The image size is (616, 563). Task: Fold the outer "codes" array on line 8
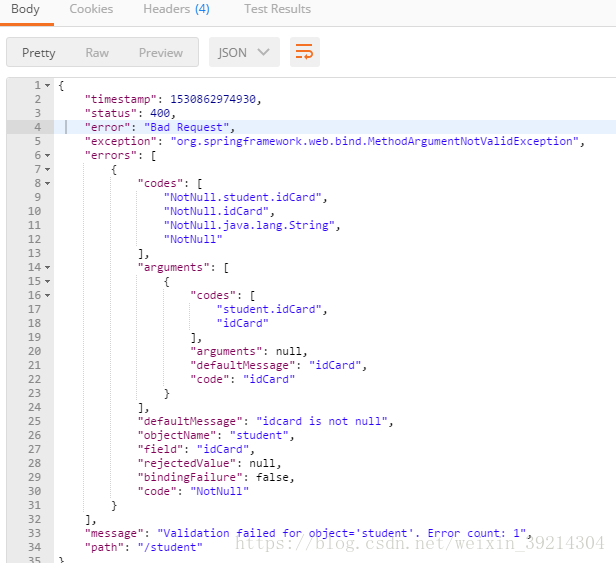[x=47, y=184]
